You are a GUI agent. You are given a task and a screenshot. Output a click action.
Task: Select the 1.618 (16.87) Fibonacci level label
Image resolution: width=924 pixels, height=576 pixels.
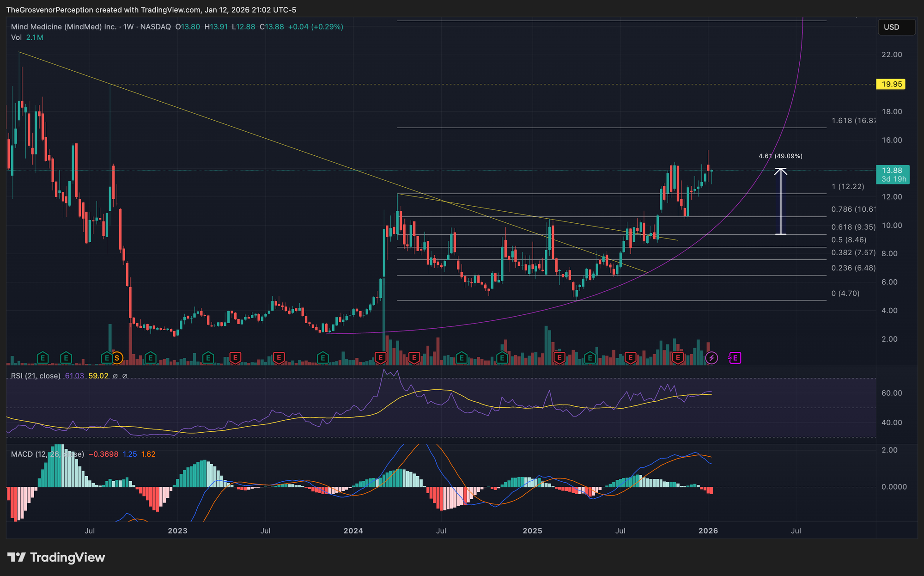coord(853,121)
